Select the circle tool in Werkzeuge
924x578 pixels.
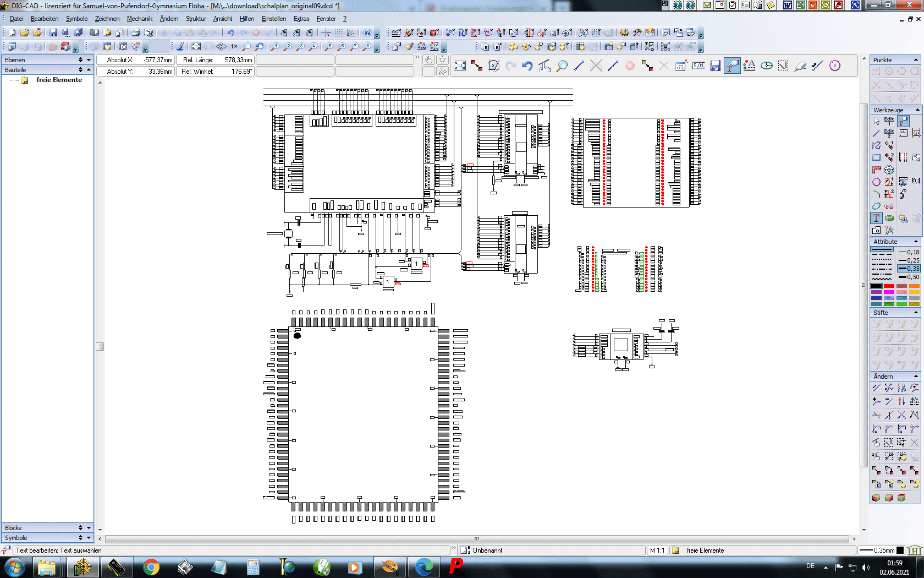877,182
